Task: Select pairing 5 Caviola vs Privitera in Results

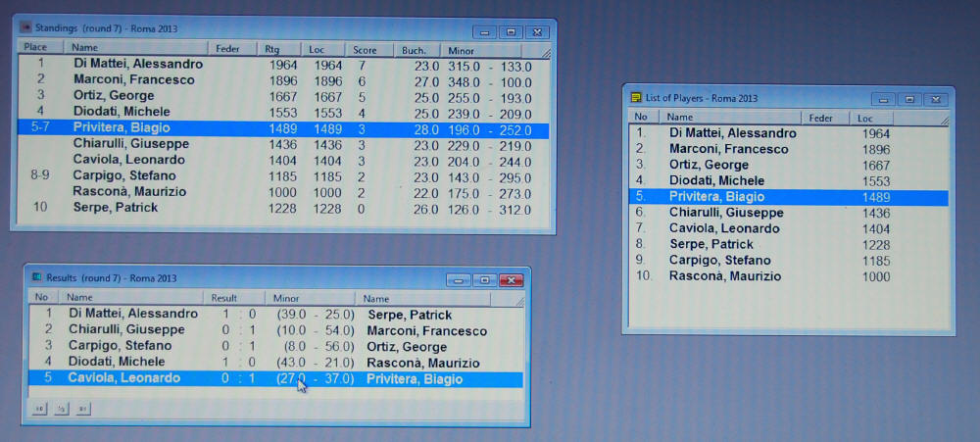Action: (x=275, y=379)
